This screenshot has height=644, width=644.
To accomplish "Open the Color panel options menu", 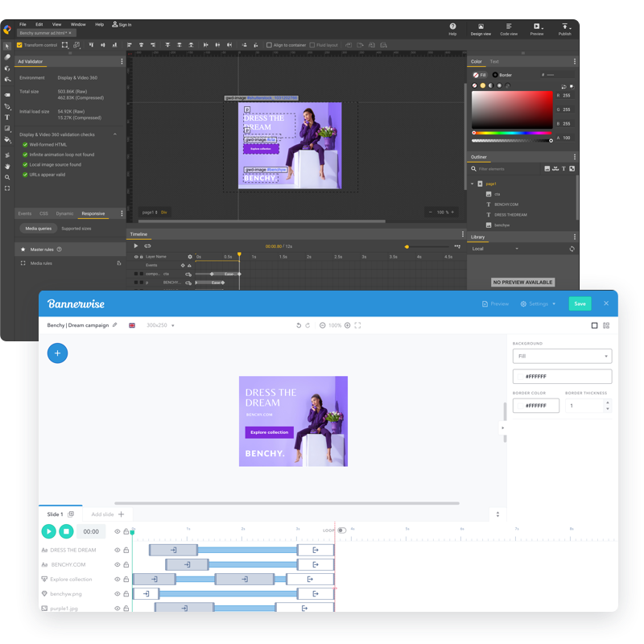I will pyautogui.click(x=575, y=62).
